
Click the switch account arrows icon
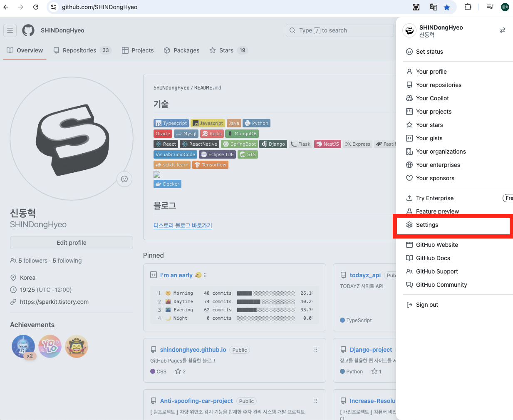click(x=503, y=30)
